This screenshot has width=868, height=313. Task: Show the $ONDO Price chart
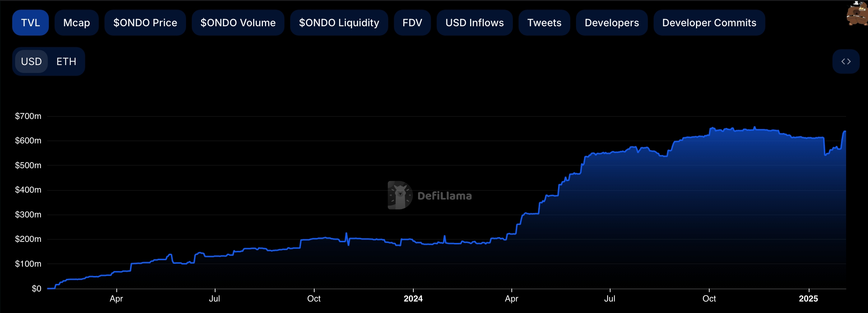(145, 23)
